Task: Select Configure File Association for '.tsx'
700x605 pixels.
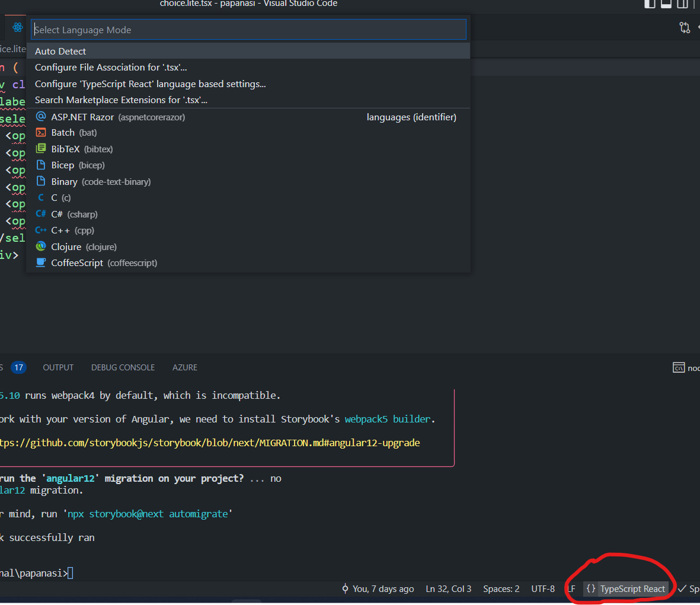Action: 249,68
